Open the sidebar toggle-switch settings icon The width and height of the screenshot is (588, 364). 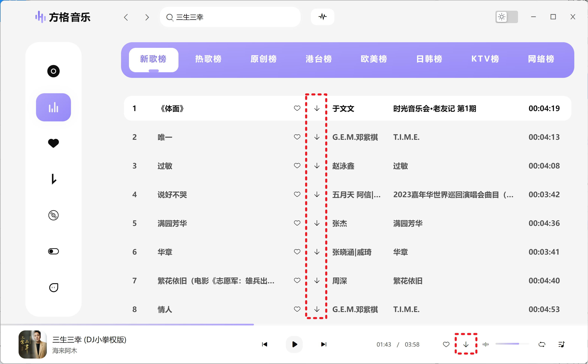(53, 251)
